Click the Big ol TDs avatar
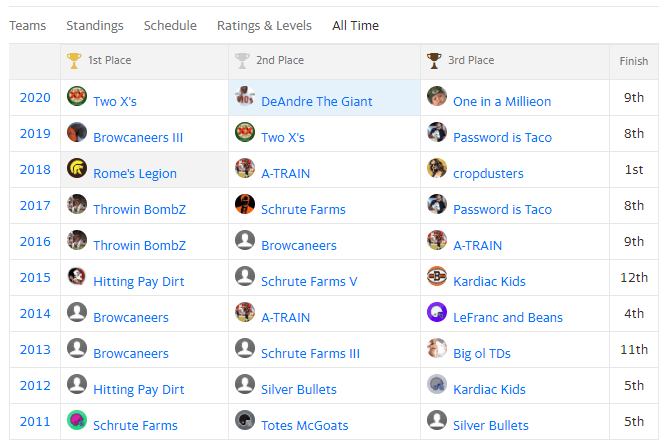665x446 pixels. click(x=436, y=349)
